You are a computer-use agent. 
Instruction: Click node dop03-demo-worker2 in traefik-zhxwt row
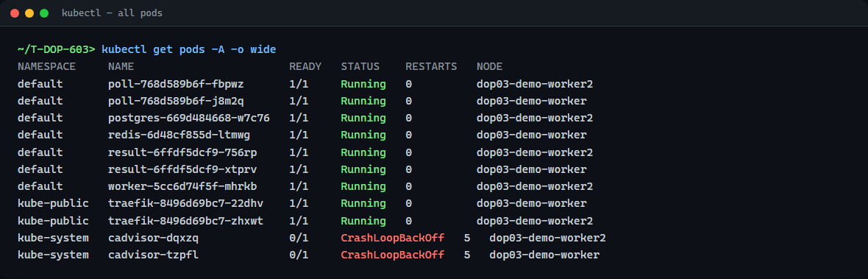click(x=535, y=221)
